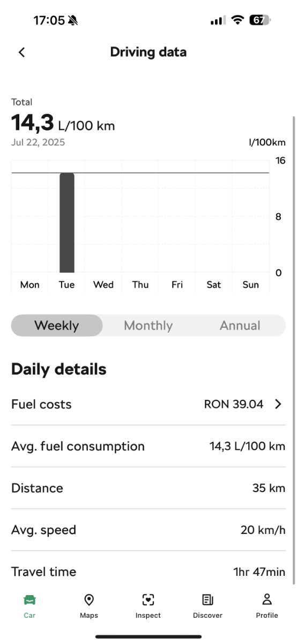The image size is (297, 644).
Task: Open the Fuel costs row
Action: click(148, 405)
